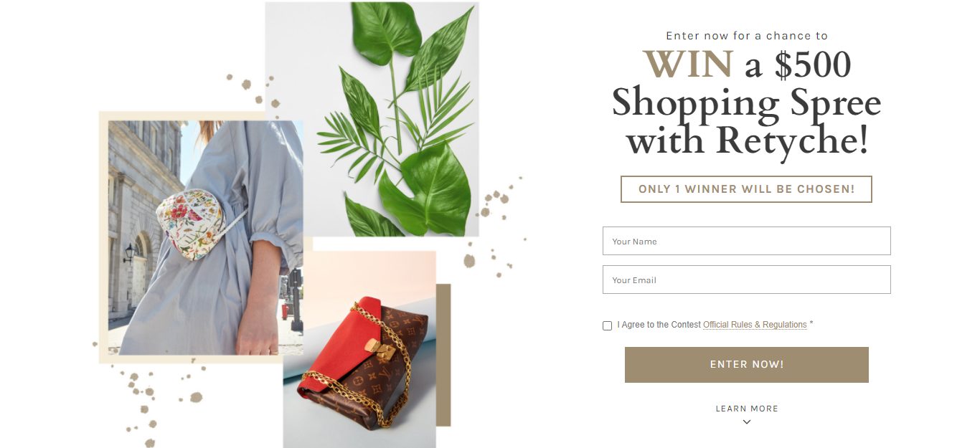Click the $500 amount in the headline

tap(813, 65)
